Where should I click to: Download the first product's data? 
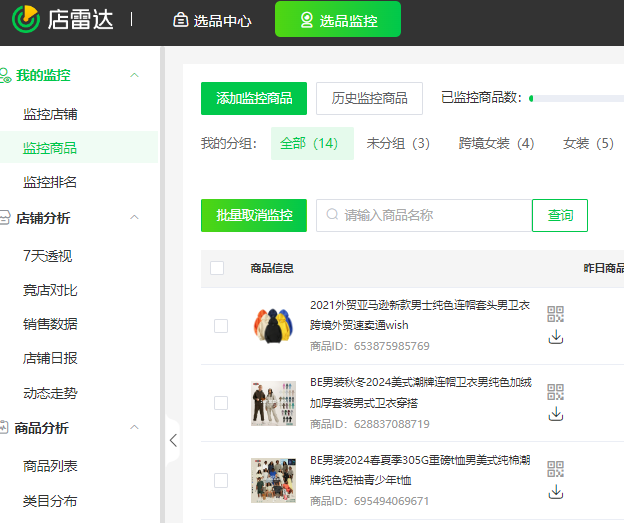tap(556, 337)
